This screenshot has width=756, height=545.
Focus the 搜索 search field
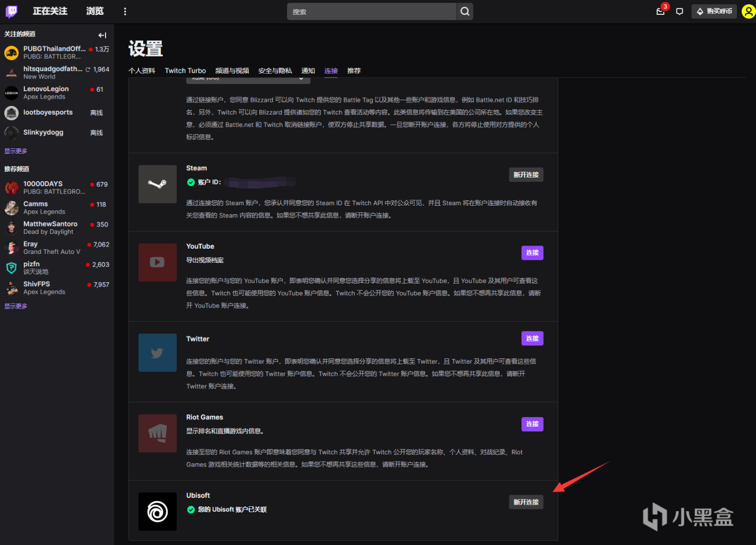pyautogui.click(x=371, y=11)
